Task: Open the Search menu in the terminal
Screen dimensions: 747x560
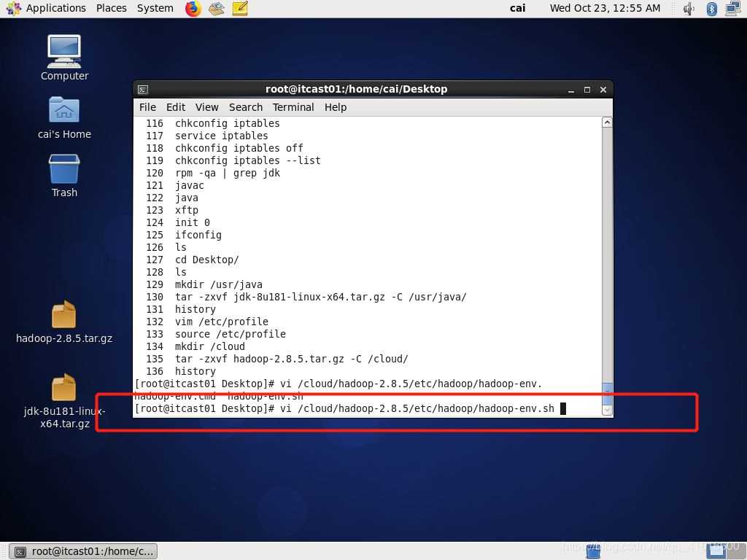Action: pyautogui.click(x=245, y=107)
